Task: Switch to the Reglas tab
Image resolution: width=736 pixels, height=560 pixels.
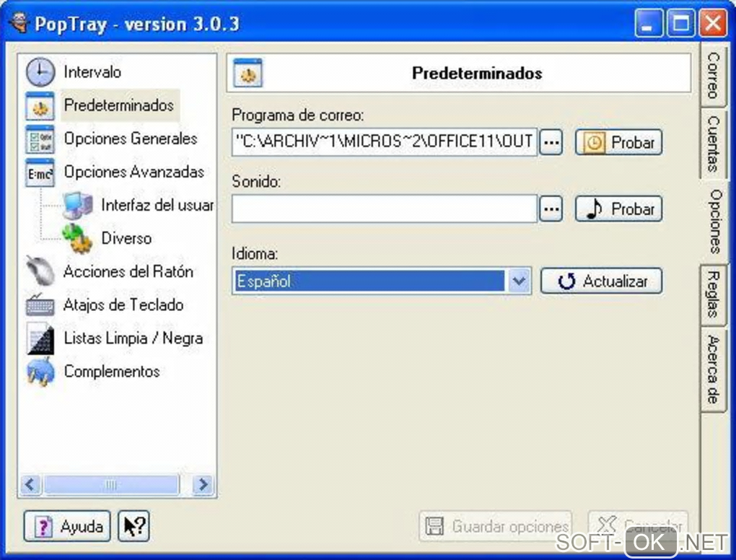Action: 714,294
